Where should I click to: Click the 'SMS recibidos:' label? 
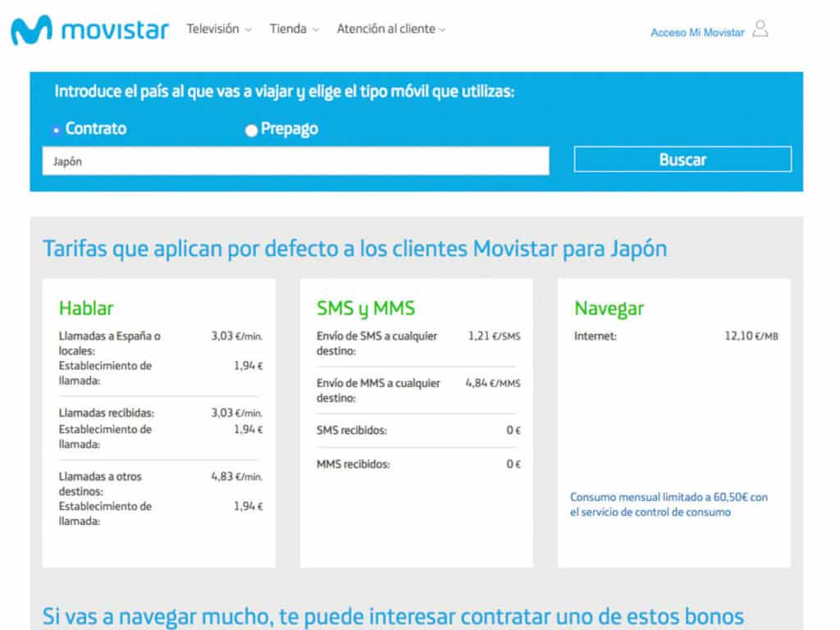351,430
